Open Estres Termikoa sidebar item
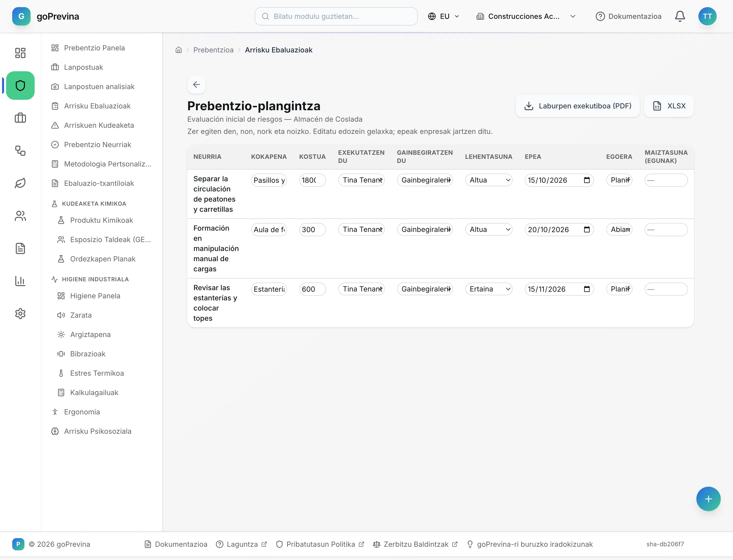Viewport: 733px width, 560px height. point(105,373)
